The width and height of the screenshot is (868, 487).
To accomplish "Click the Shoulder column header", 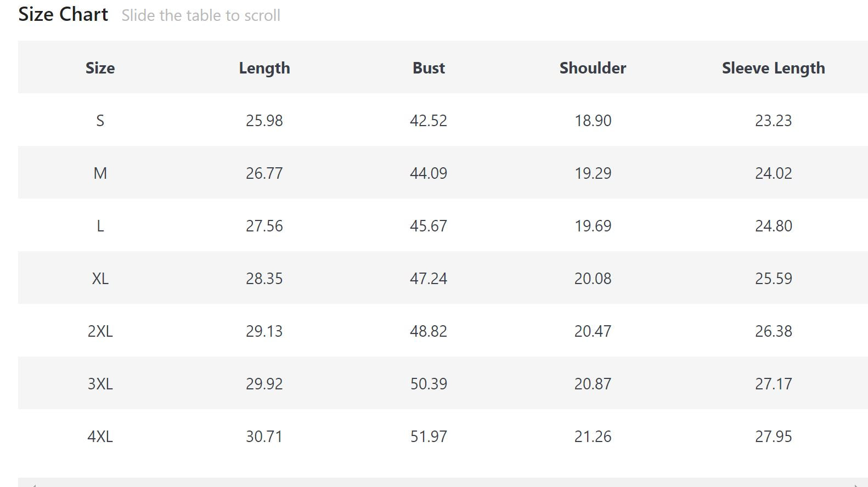I will coord(593,68).
